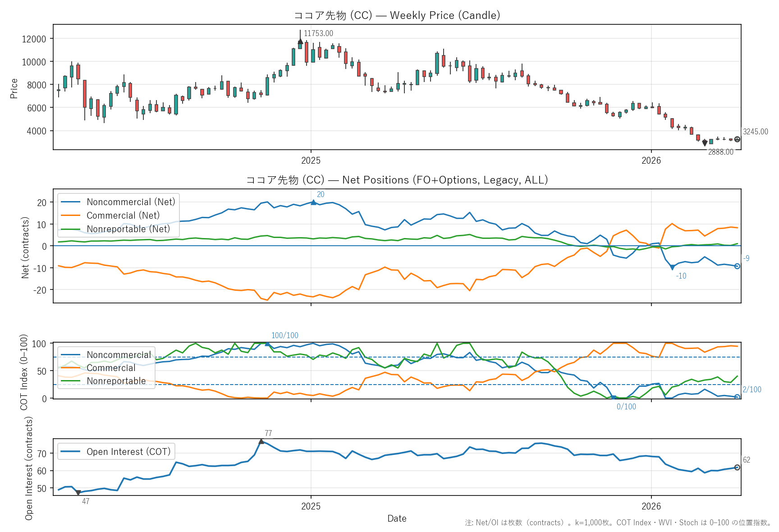Click the final net position circle marker at -9

(x=737, y=266)
